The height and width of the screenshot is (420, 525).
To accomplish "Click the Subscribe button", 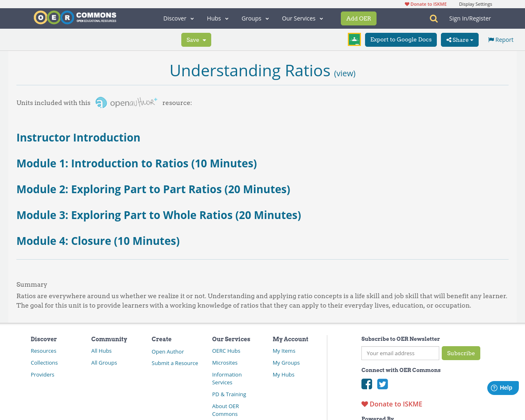I will tap(461, 353).
